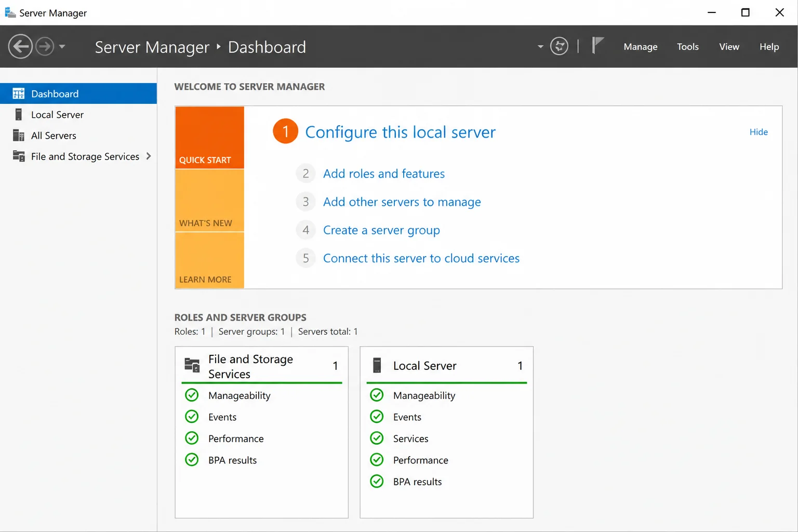Select All Servers in the sidebar
Screen dimensions: 798x532
78,135
